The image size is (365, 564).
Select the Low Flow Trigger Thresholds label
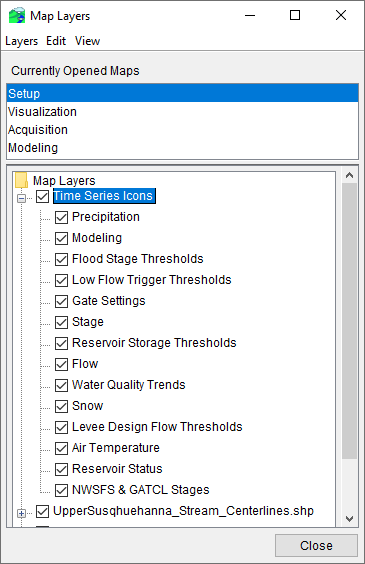[152, 279]
